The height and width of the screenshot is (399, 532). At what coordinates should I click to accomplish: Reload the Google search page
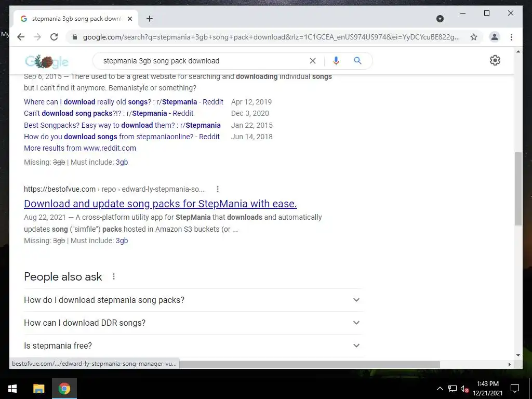pos(54,37)
